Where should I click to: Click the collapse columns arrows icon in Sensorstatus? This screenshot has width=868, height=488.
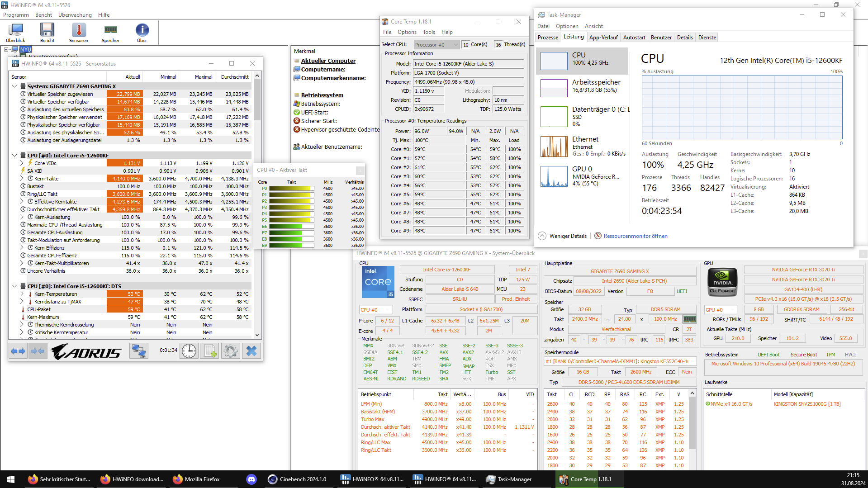(x=38, y=351)
